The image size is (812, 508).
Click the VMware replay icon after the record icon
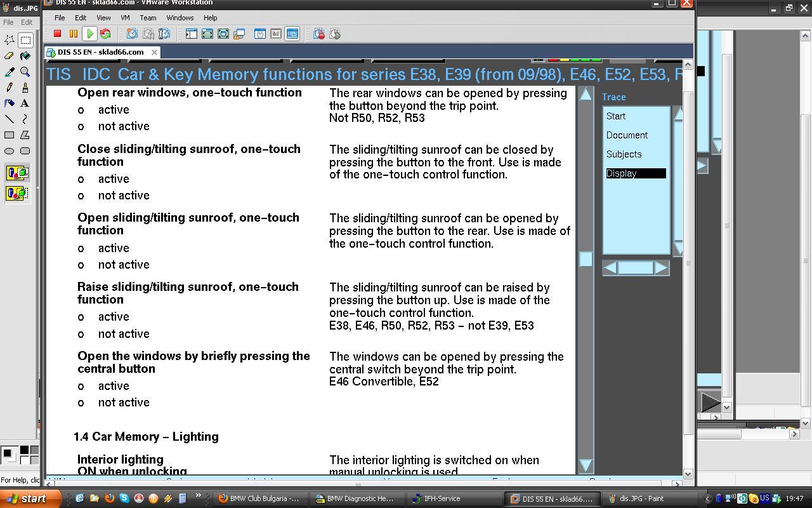[x=335, y=34]
